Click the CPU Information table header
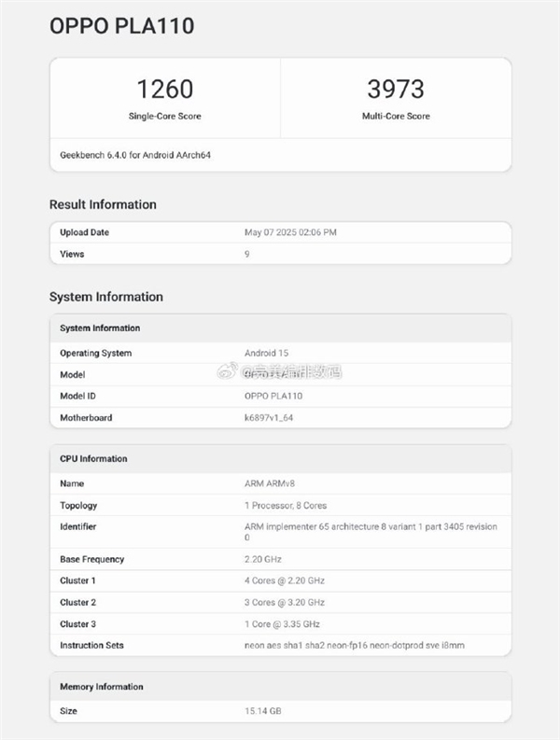 [x=93, y=459]
